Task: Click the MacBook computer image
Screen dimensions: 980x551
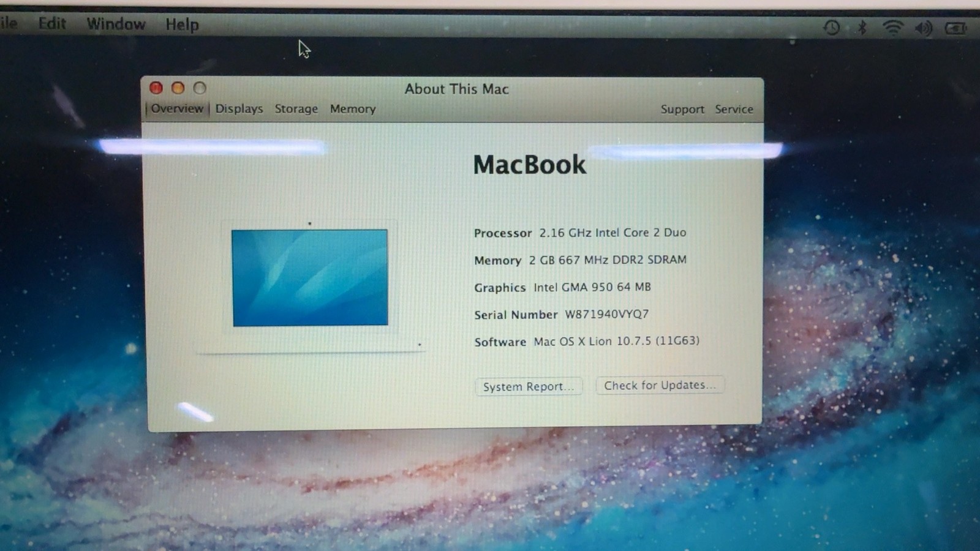Action: click(x=310, y=287)
